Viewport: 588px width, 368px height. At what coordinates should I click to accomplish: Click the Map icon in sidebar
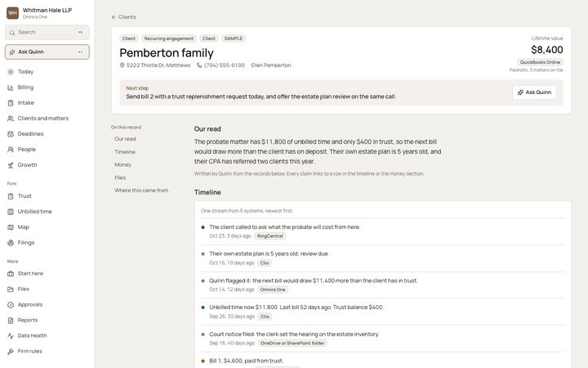(x=11, y=227)
